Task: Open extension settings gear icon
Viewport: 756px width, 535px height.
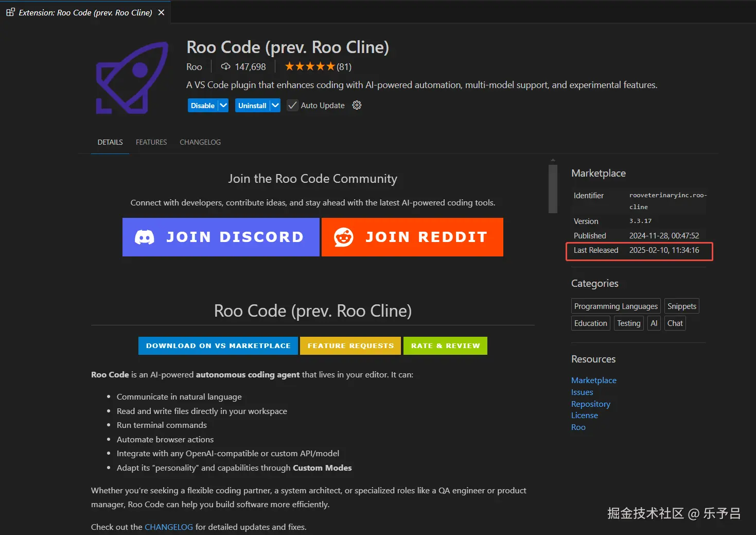Action: point(357,105)
